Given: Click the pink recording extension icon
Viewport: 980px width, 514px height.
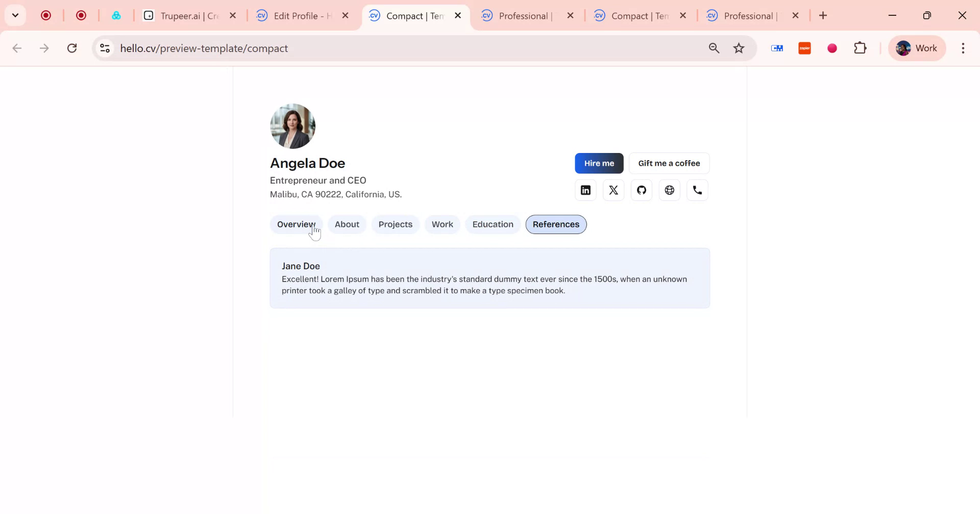Looking at the screenshot, I should 831,48.
